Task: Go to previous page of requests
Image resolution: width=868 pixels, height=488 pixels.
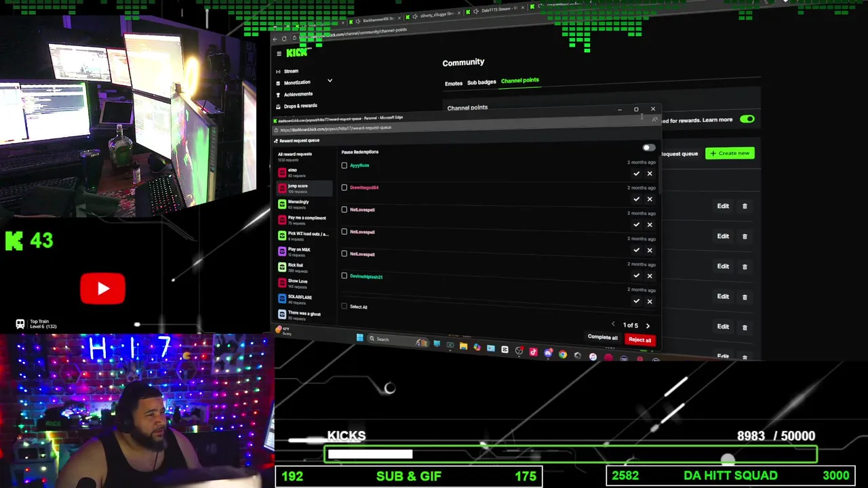Action: (x=613, y=325)
